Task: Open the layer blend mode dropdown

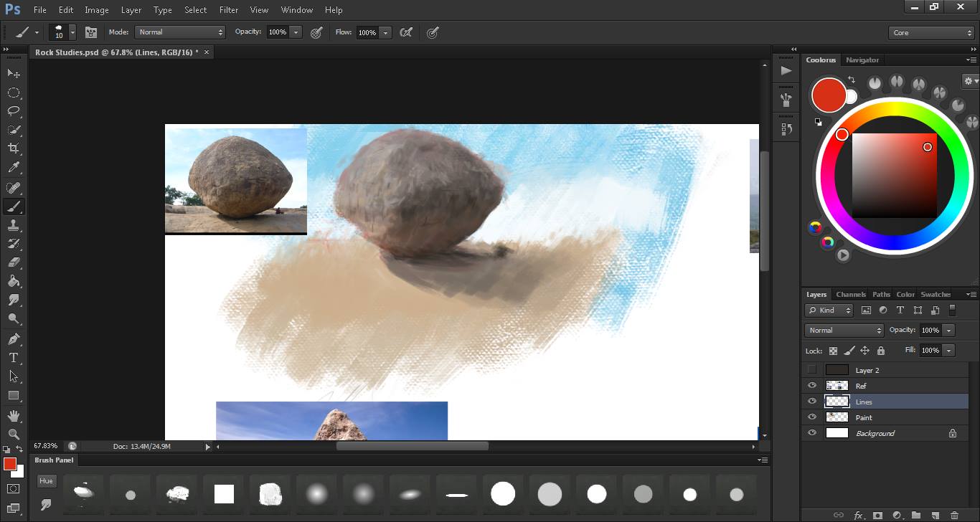Action: point(844,331)
